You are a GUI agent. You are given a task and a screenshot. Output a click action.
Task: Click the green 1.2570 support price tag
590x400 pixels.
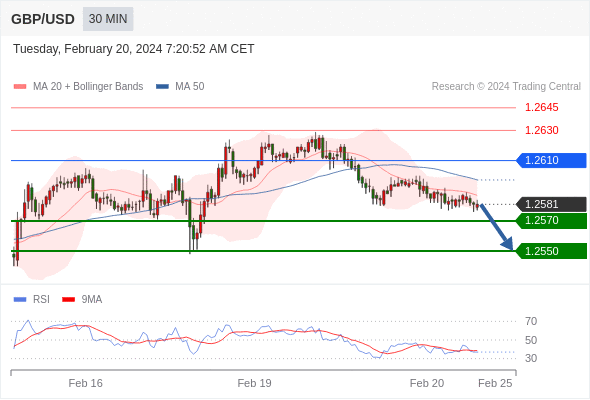tap(551, 221)
